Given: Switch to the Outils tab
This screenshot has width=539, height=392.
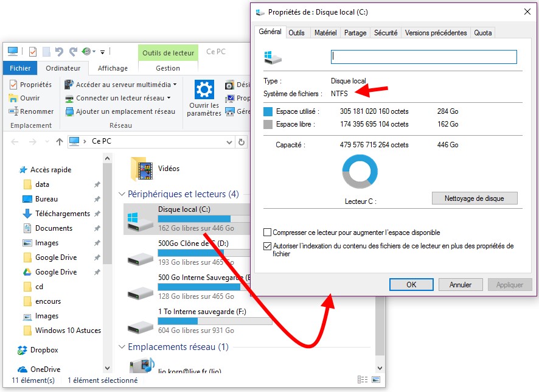Looking at the screenshot, I should [296, 33].
